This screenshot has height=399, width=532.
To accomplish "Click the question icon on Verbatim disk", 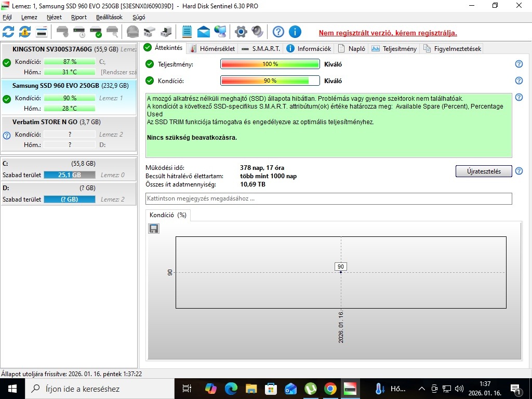I will coord(7,136).
